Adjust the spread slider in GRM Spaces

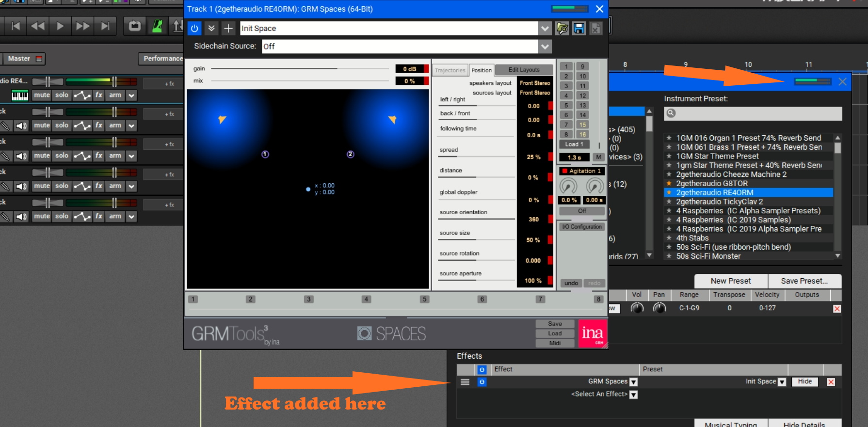tap(477, 157)
